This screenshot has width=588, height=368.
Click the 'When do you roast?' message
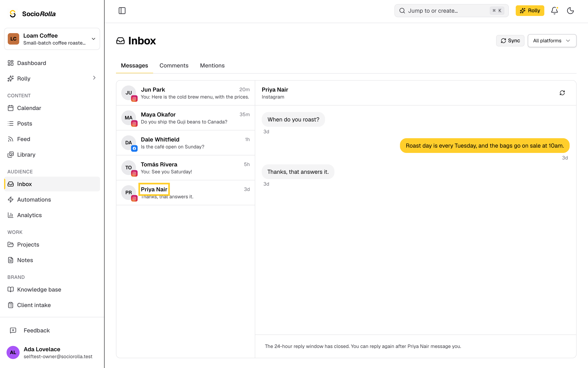pos(293,120)
